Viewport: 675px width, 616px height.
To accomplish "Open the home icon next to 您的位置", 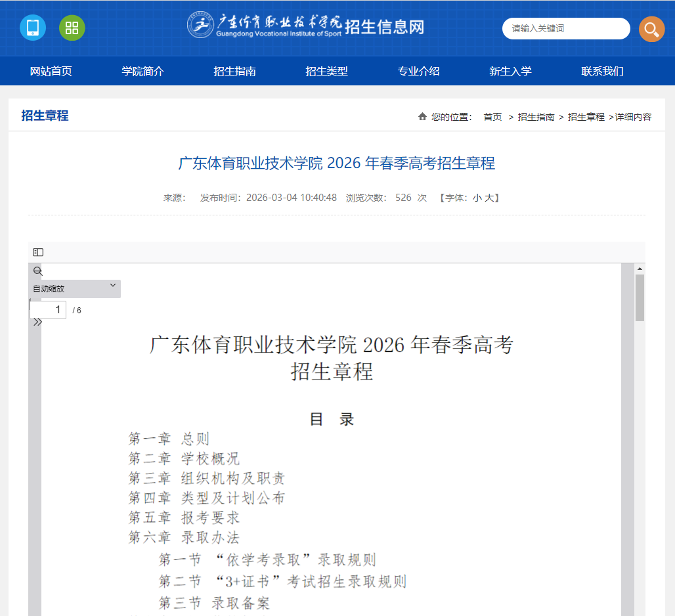I will pos(422,116).
